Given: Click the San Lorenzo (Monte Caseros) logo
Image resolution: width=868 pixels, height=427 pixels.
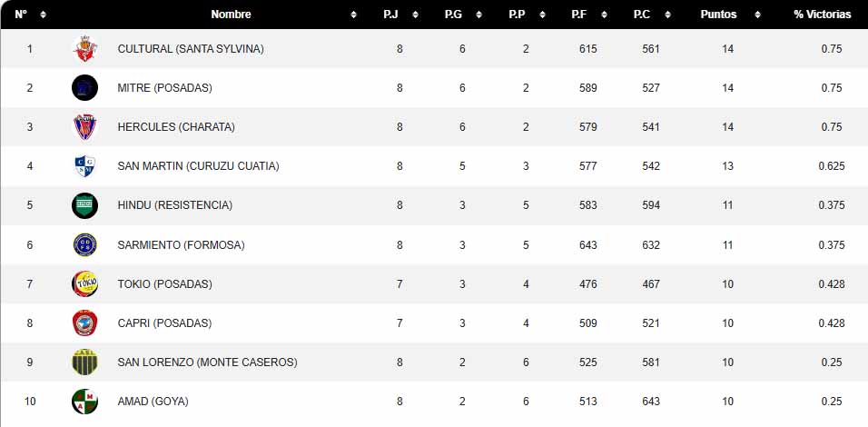Looking at the screenshot, I should (x=84, y=362).
